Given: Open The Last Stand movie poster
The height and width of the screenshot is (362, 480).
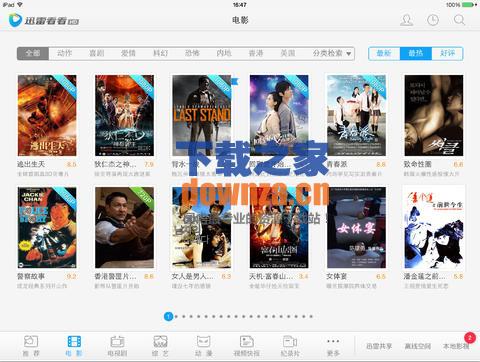Looking at the screenshot, I should (202, 115).
